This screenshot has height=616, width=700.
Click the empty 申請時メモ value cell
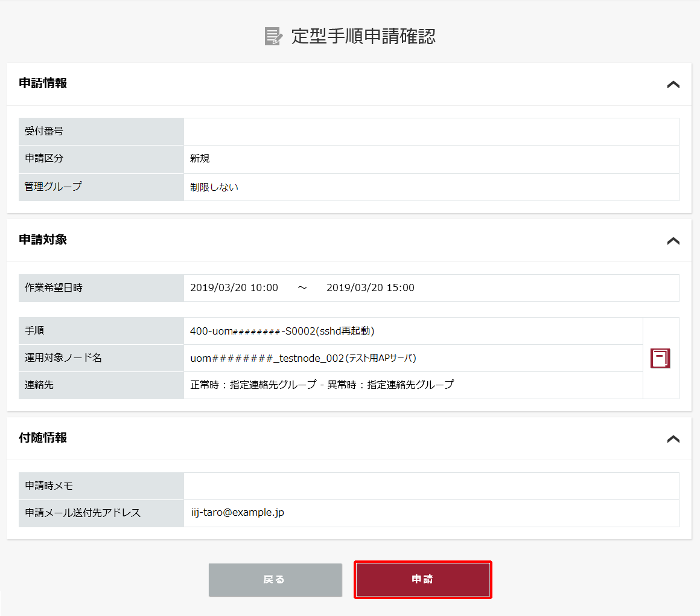[431, 486]
